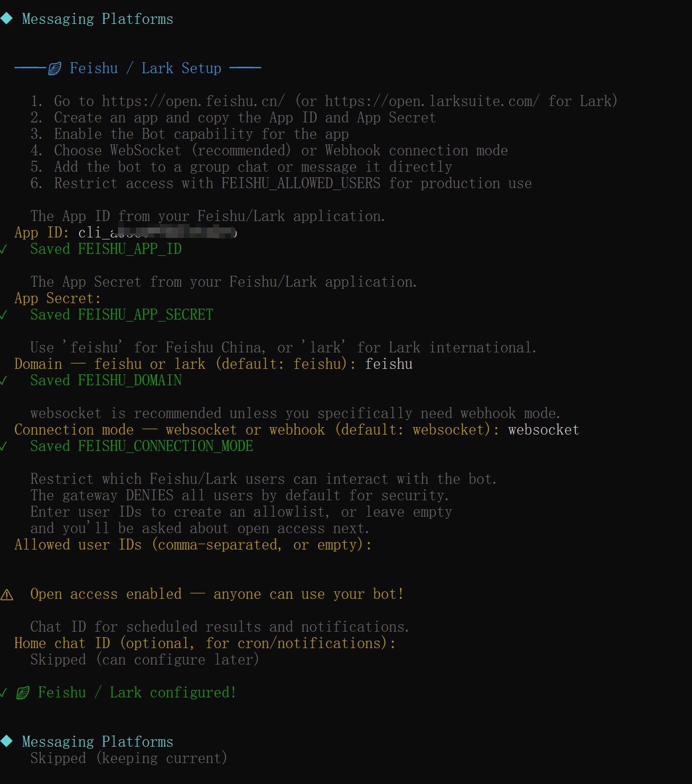
Task: Click 'Chat ID for scheduled results and notifications.'
Action: pyautogui.click(x=220, y=627)
